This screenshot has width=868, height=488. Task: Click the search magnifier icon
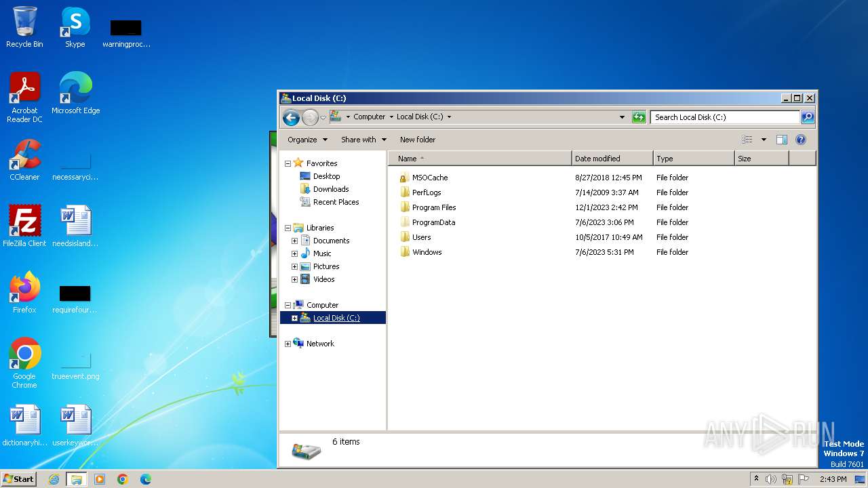[808, 117]
